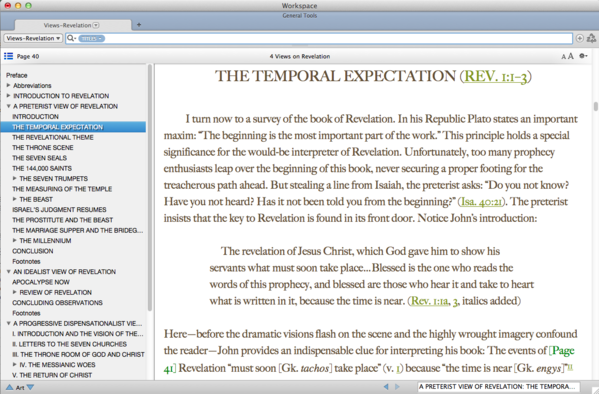Follow the Rev. 1:1a reference link
Viewport: 599px width, 394px height.
point(429,301)
